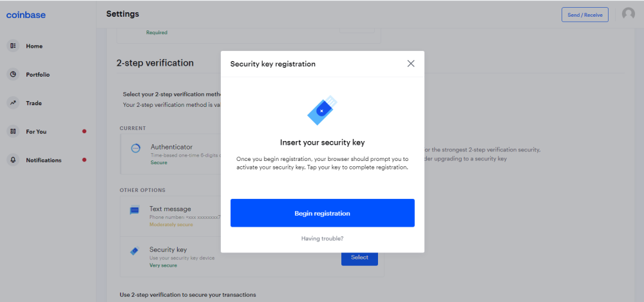
Task: Open the Having trouble? link
Action: (322, 239)
